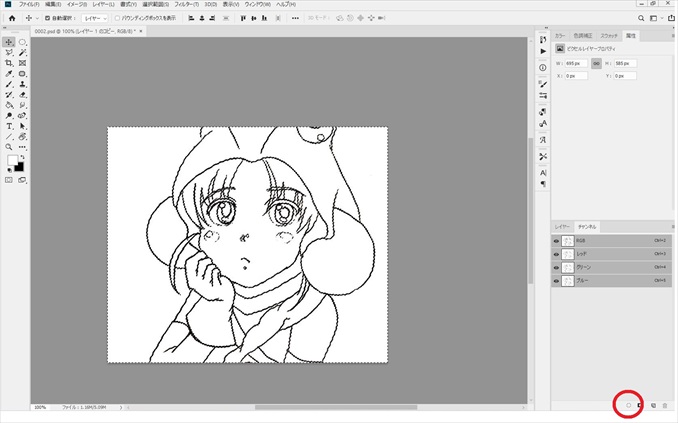
Task: Select the Path Selection tool
Action: [22, 126]
